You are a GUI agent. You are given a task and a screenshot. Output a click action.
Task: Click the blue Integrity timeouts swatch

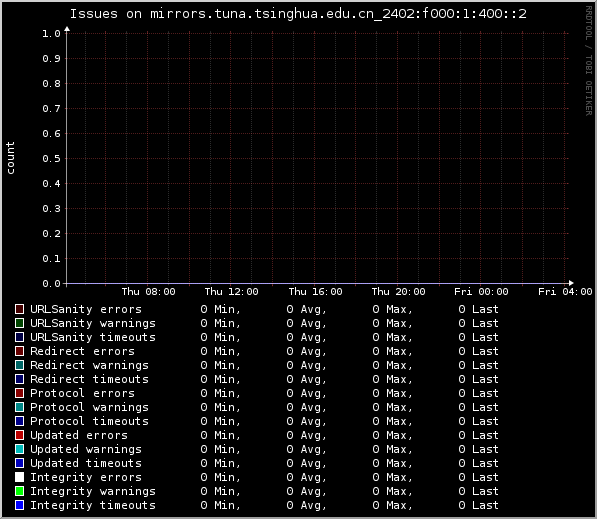coord(19,505)
